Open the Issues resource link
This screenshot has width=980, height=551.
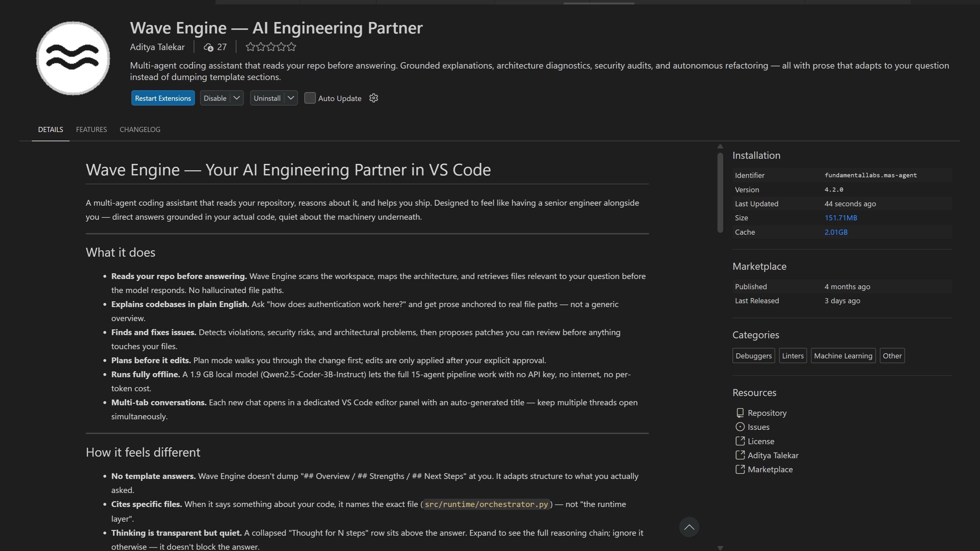[x=759, y=427]
